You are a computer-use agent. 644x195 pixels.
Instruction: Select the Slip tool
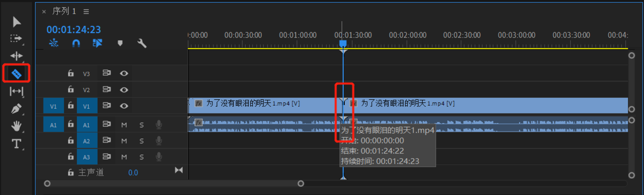click(x=17, y=92)
